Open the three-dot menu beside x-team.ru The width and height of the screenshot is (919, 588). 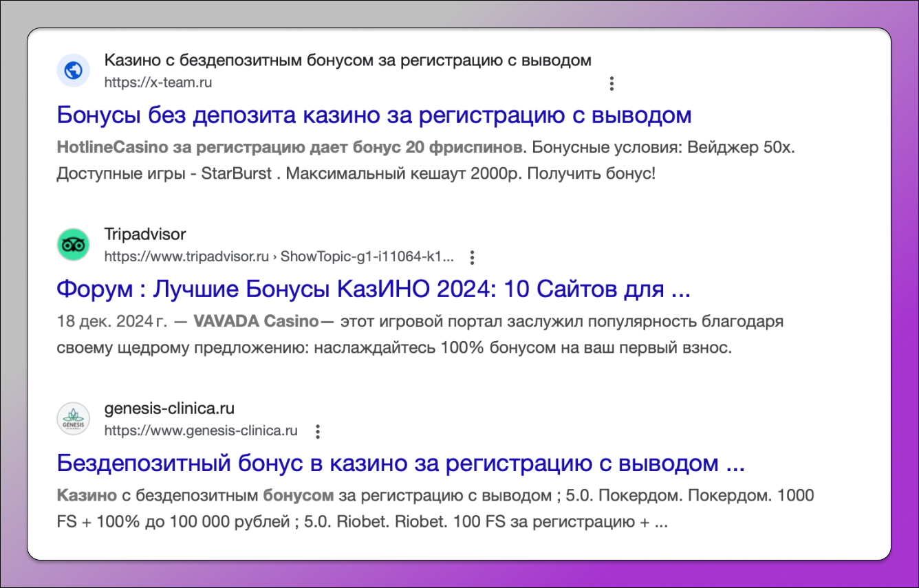tap(612, 83)
